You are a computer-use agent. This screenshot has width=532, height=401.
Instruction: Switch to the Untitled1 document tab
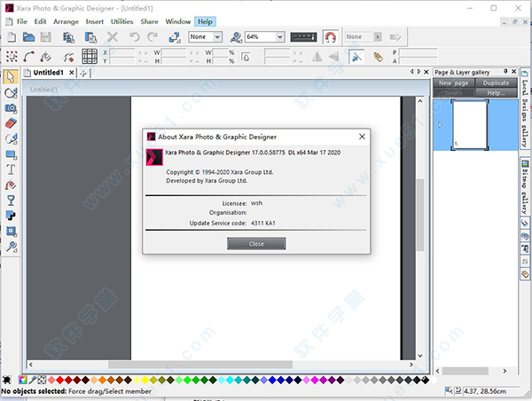coord(48,73)
